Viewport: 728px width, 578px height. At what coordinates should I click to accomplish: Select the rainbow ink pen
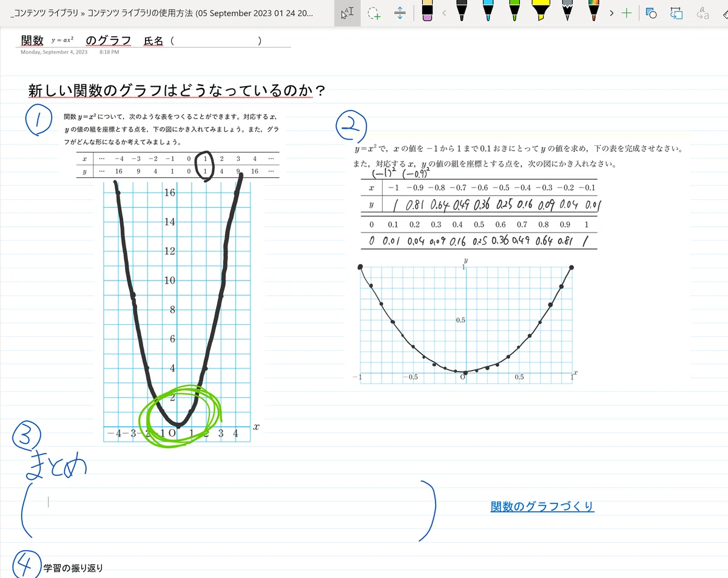click(x=594, y=10)
